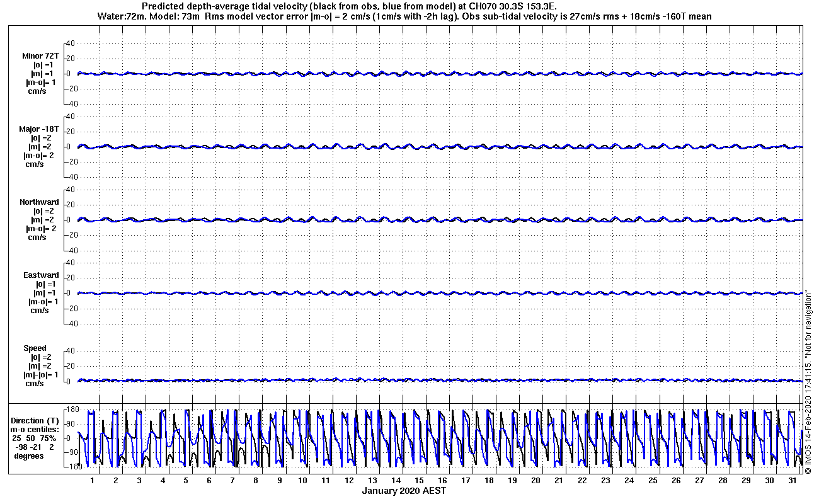Image resolution: width=819 pixels, height=504 pixels.
Task: Click the 'degrees' unit label
Action: tap(29, 456)
